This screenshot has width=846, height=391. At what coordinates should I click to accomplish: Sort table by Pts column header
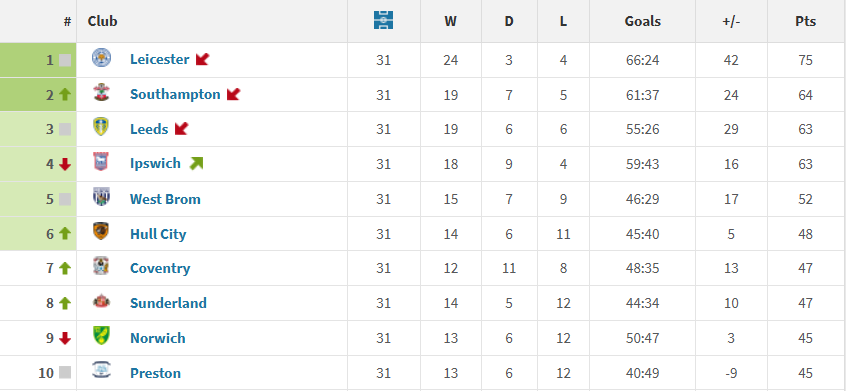click(x=806, y=21)
